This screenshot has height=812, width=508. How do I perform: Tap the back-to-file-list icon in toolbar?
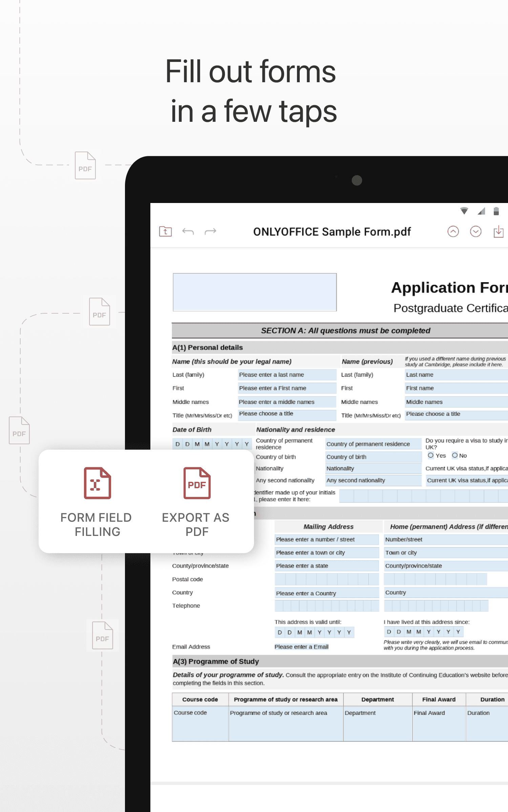[x=165, y=232]
